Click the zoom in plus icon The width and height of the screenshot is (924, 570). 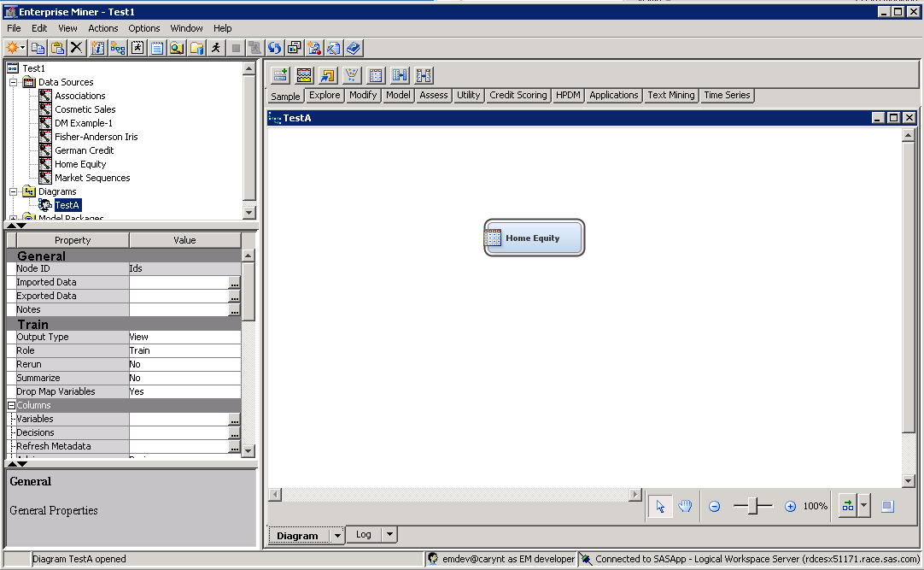click(x=790, y=507)
